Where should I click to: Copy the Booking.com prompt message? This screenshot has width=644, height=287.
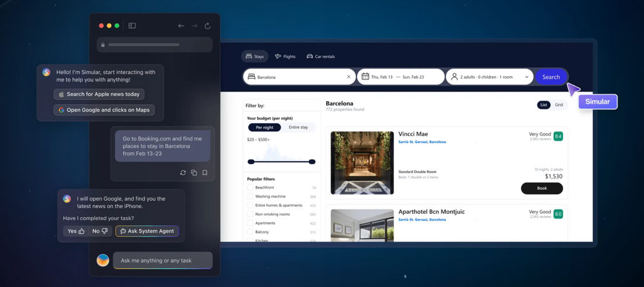[x=194, y=173]
